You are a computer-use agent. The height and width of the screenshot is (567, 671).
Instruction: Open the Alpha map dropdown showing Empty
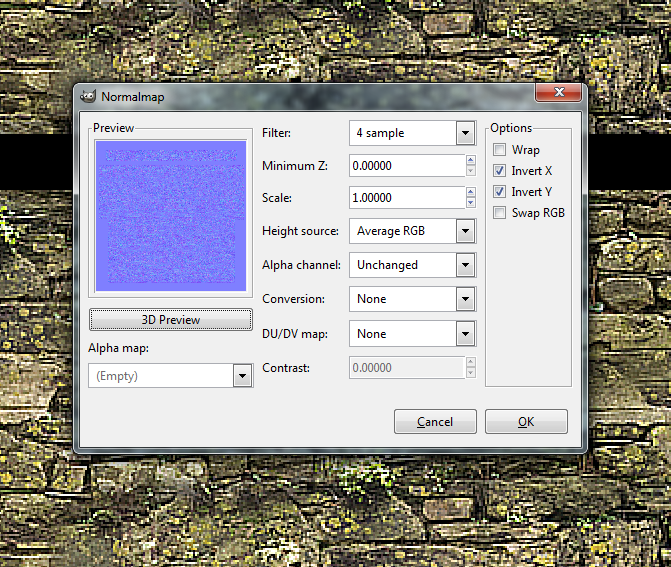tap(171, 376)
